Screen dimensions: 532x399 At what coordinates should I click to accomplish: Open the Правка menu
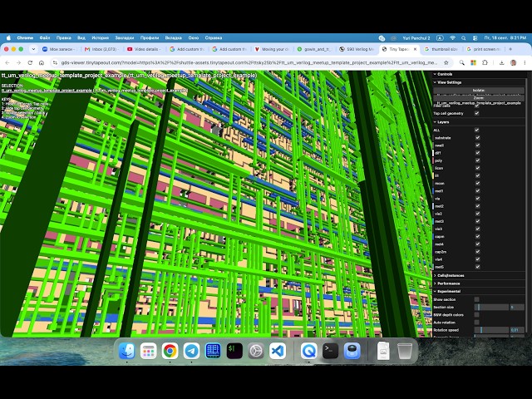[64, 38]
